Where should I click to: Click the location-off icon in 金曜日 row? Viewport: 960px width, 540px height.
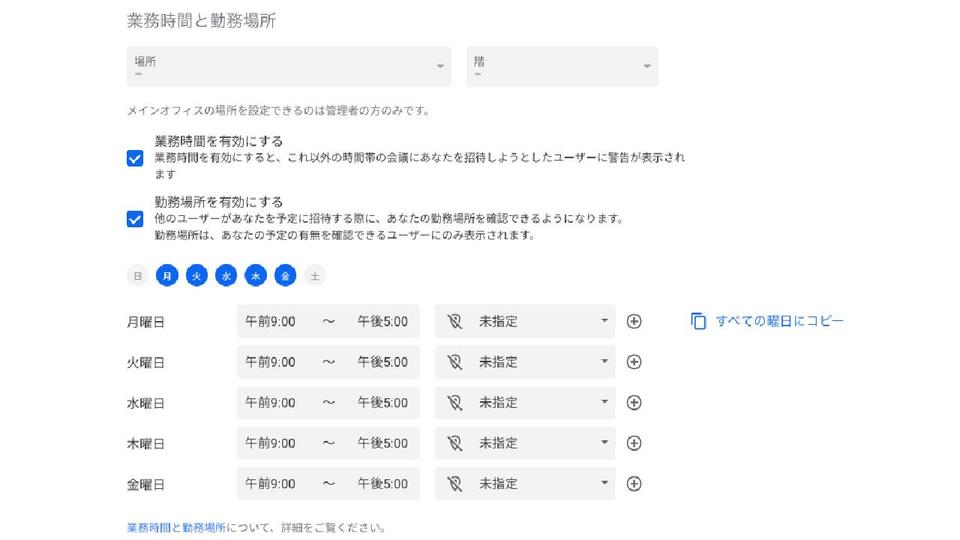pyautogui.click(x=454, y=484)
